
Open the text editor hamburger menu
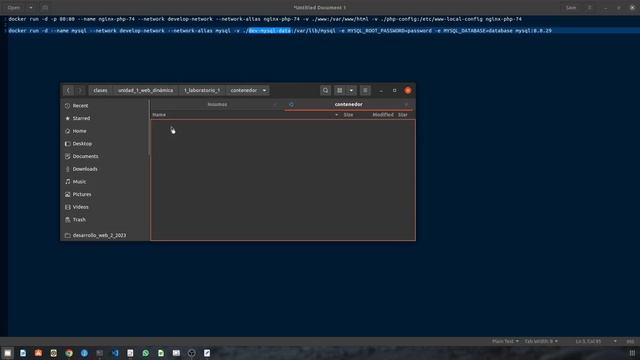[589, 7]
